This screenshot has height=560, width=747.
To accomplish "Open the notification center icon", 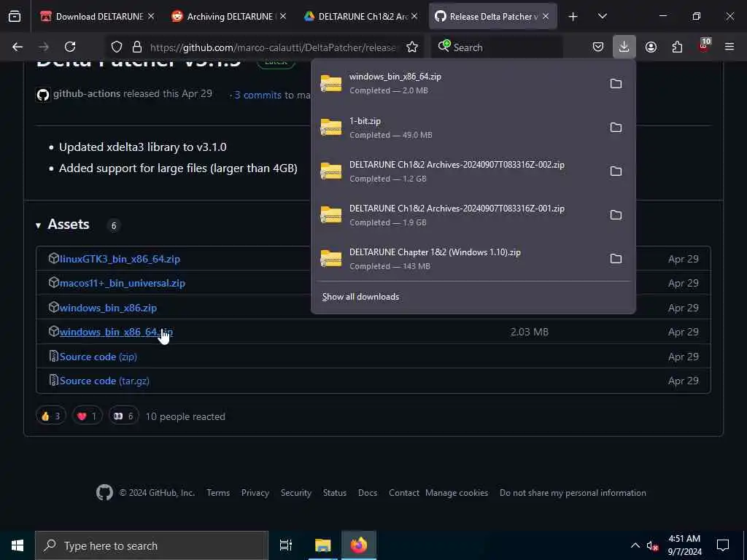I will pos(723,545).
